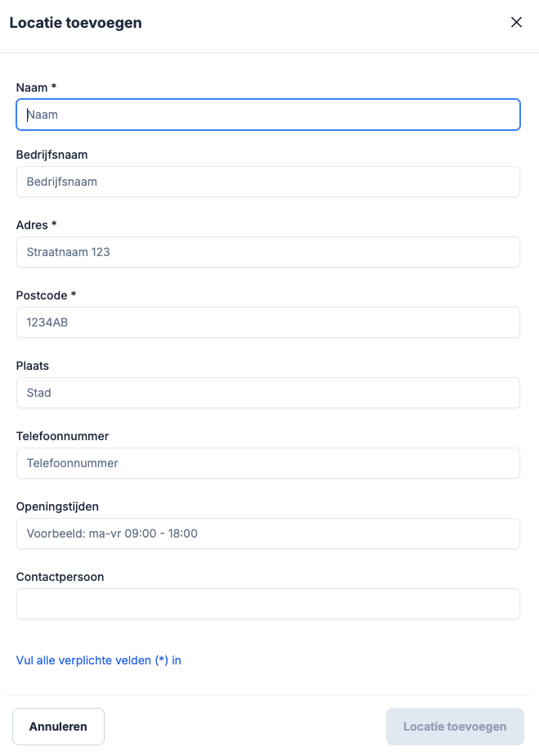
Task: Focus the Telefoonnummer input box
Action: point(268,463)
